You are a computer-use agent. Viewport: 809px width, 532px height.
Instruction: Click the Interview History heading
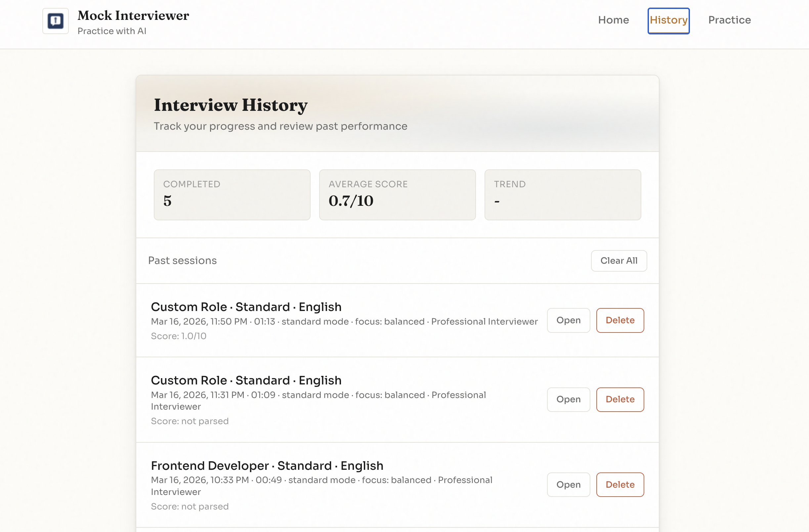[x=231, y=105]
